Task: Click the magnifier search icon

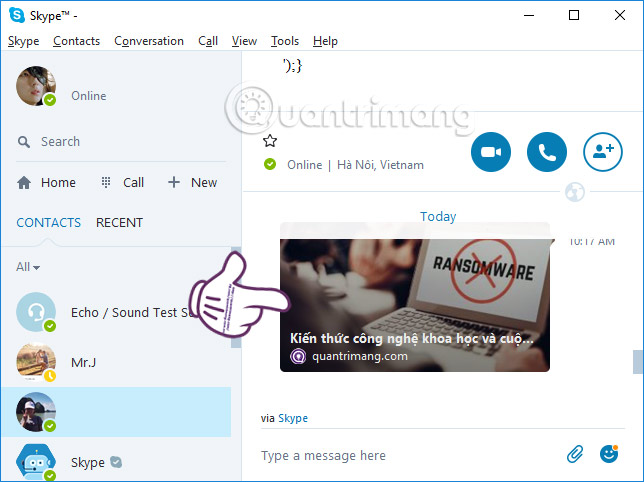Action: pos(24,142)
